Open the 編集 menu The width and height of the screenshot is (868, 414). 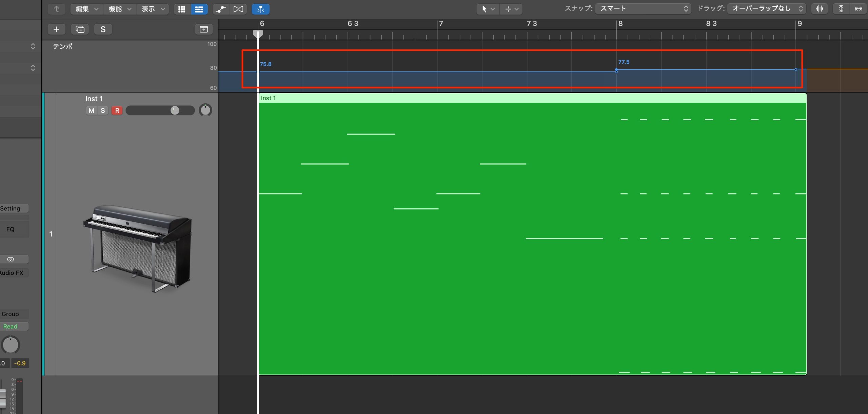[x=86, y=9]
